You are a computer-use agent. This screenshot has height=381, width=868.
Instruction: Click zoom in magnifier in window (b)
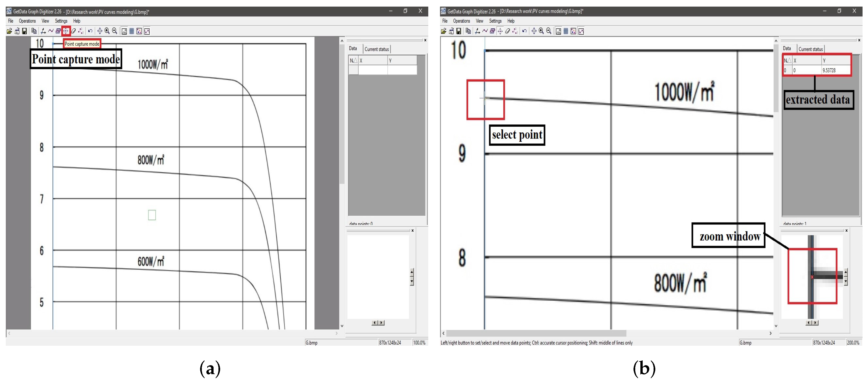coord(541,31)
